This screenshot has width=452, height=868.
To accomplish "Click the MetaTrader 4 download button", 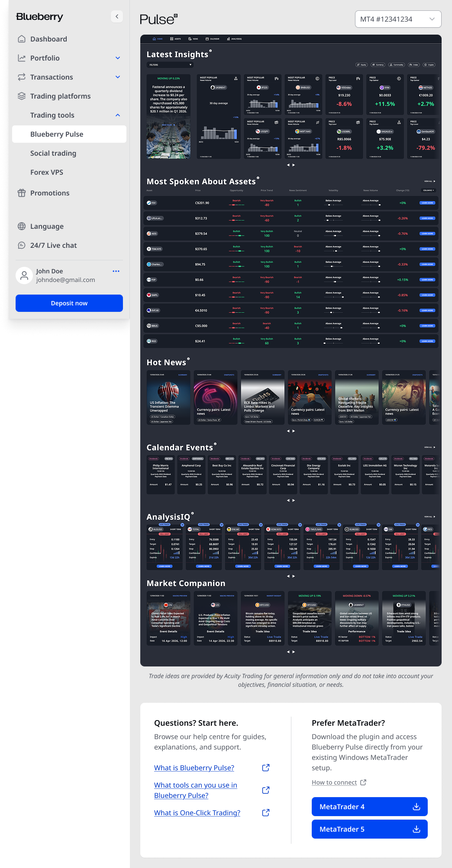I will point(370,807).
